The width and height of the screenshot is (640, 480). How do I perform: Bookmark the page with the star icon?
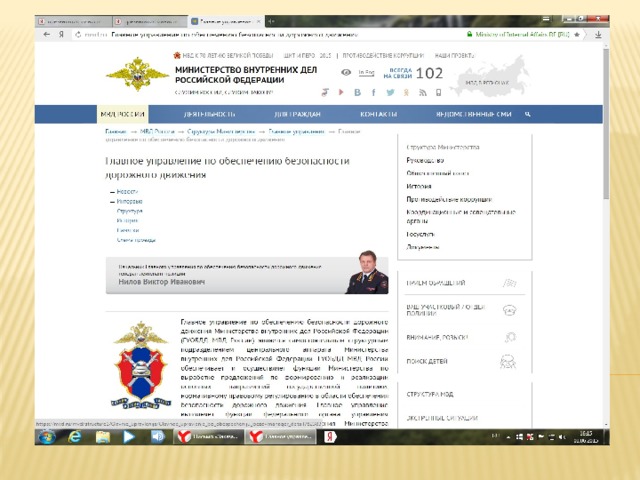click(x=577, y=35)
